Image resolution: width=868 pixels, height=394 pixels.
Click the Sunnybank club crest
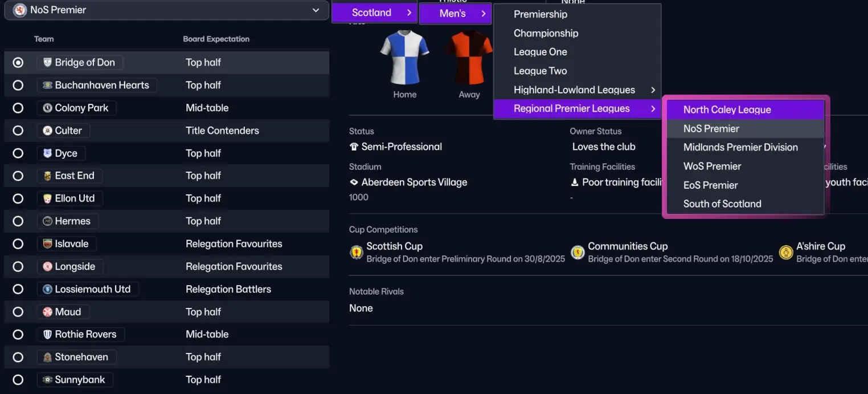coord(47,380)
